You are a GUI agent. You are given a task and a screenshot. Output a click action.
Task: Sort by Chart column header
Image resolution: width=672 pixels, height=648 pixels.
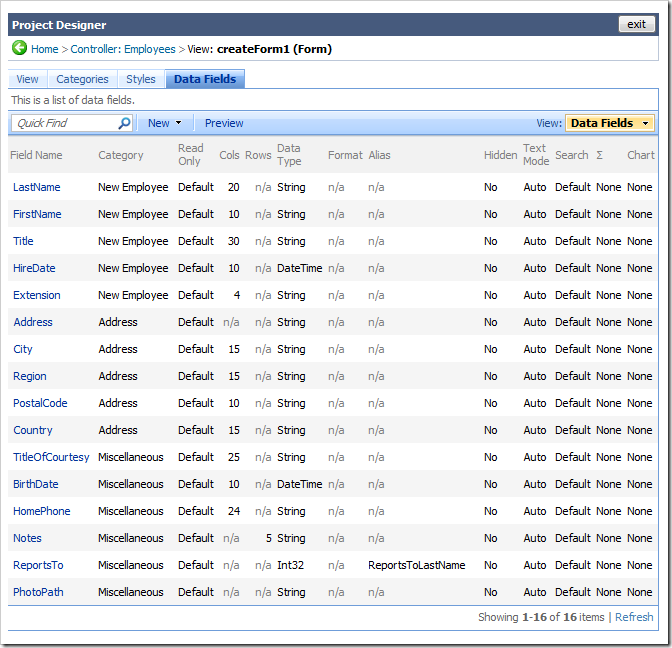641,155
